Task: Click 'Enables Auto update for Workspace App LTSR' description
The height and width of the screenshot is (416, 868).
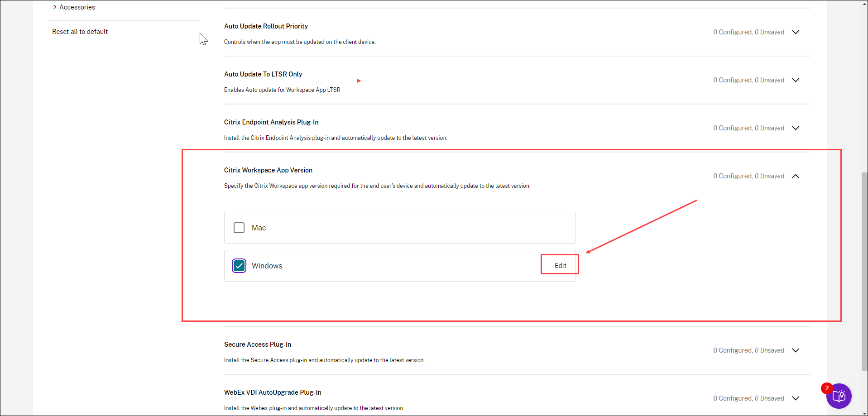Action: [282, 90]
